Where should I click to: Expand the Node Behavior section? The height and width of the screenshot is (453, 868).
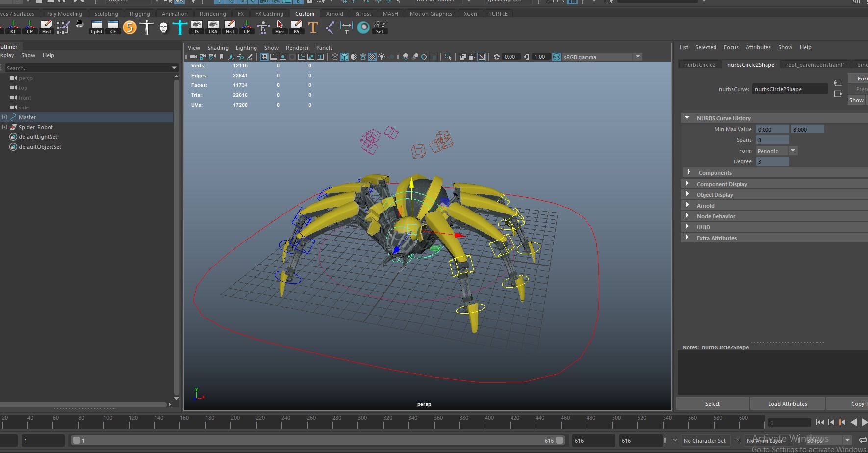[687, 215]
